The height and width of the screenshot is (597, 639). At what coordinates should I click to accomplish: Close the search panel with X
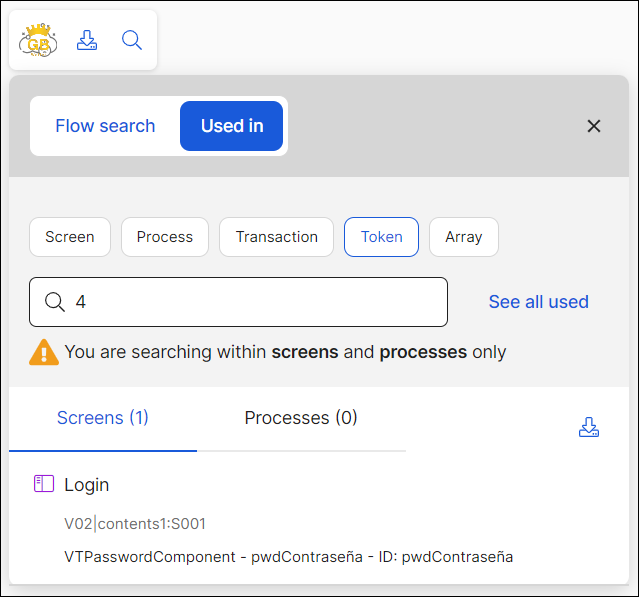point(594,126)
